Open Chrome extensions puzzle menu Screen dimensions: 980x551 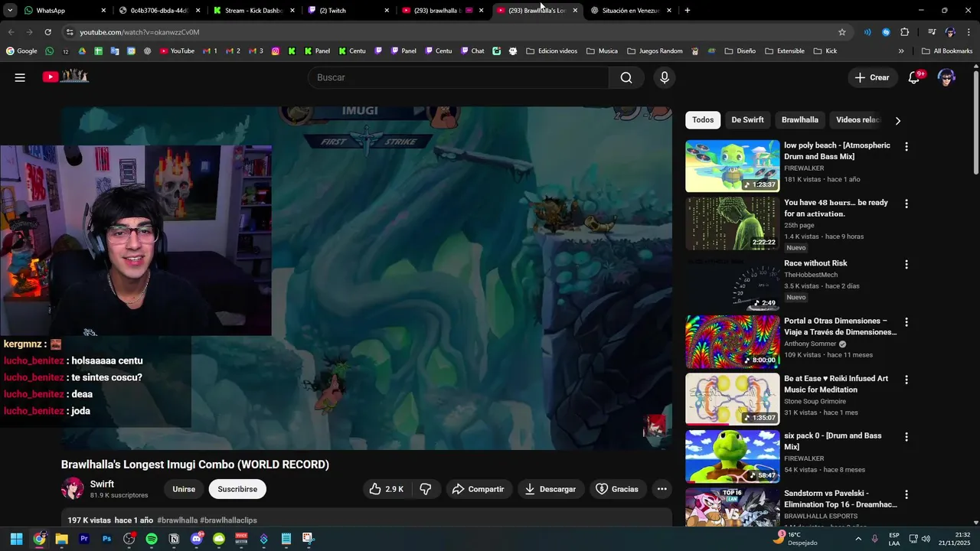click(904, 32)
